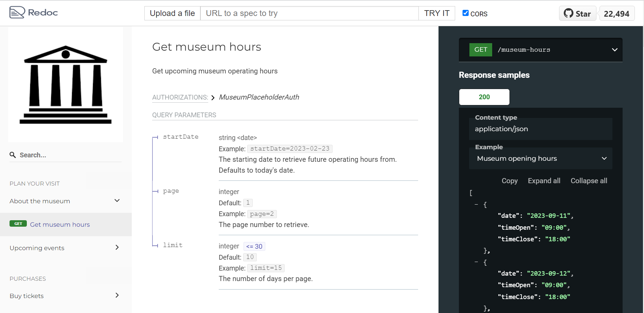
Task: Click the arrow icon next to AUTHORIZATIONS
Action: [x=213, y=98]
